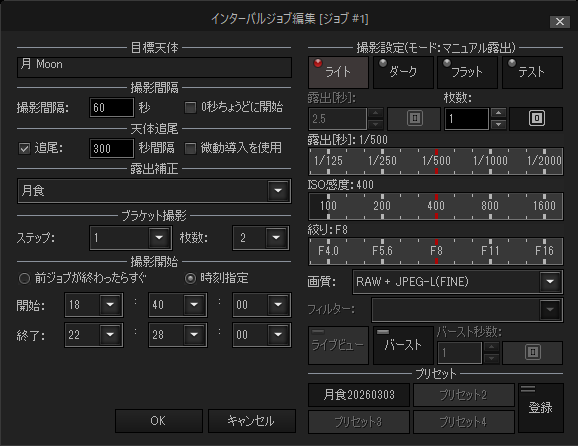Click the キャンセル button
Image resolution: width=578 pixels, height=446 pixels.
tap(251, 421)
